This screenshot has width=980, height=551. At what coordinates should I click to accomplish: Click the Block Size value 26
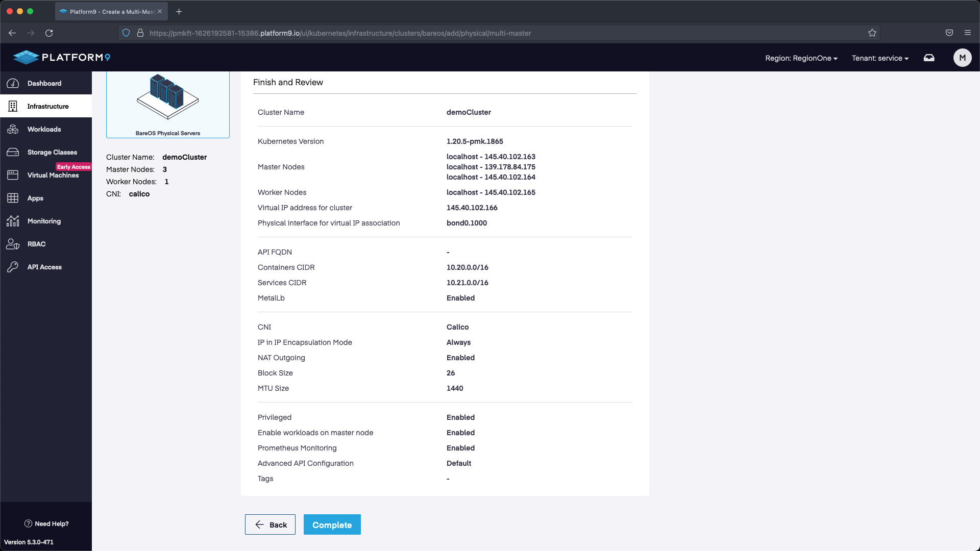[451, 373]
